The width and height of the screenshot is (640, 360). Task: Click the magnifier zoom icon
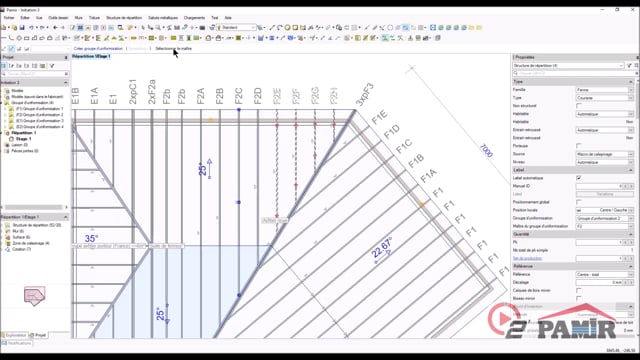[158, 28]
